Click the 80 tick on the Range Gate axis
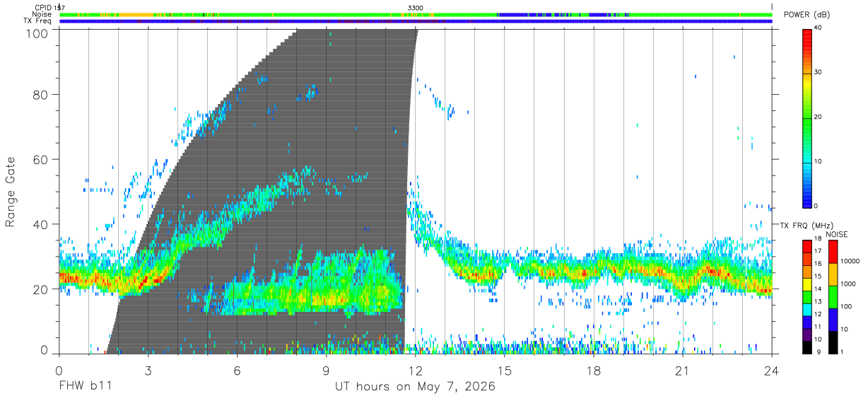 click(41, 95)
